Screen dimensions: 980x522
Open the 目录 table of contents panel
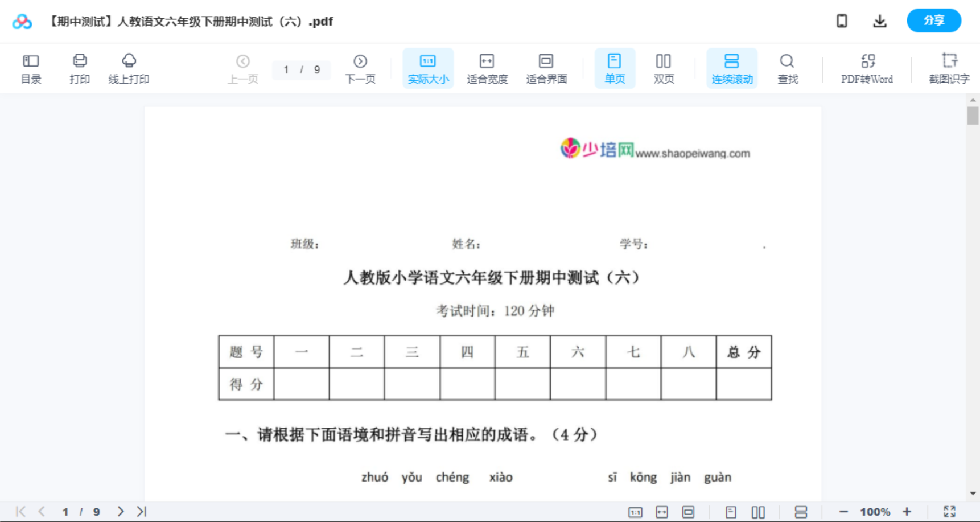pos(31,68)
